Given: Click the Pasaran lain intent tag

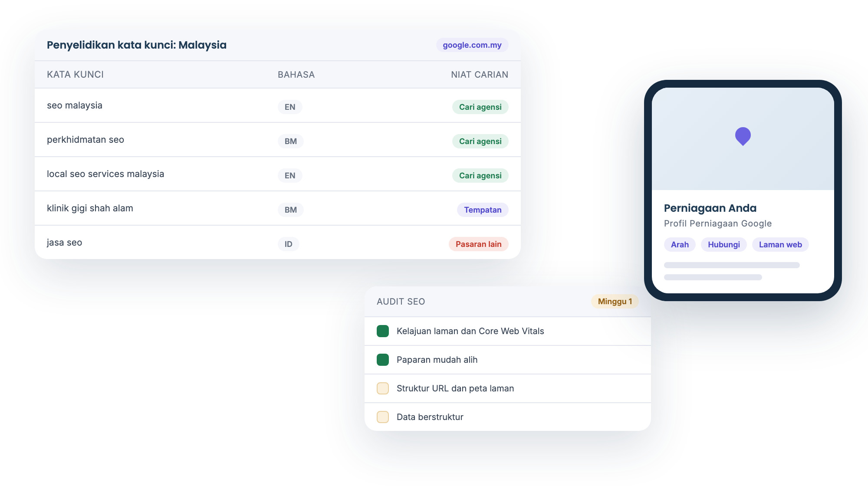Looking at the screenshot, I should pos(479,244).
